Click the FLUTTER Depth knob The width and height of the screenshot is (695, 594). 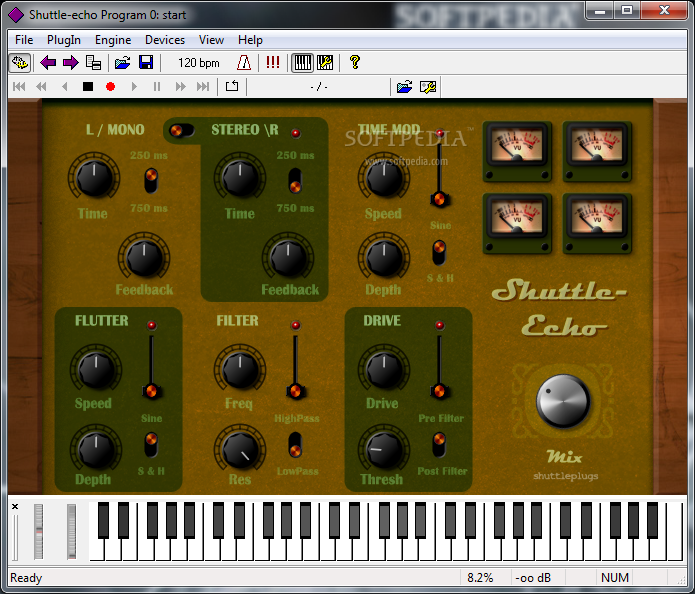click(x=96, y=449)
